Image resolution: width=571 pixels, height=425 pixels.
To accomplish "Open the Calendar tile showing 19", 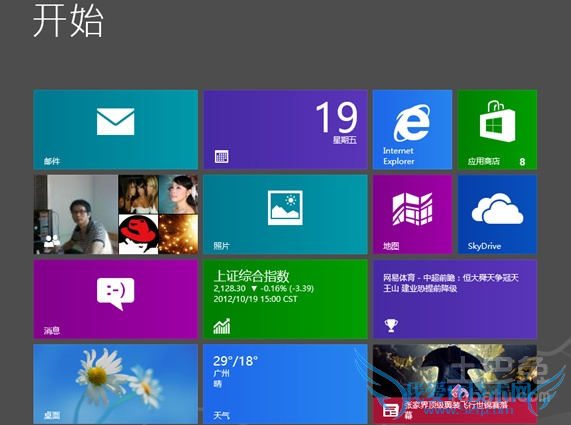I will pos(285,130).
